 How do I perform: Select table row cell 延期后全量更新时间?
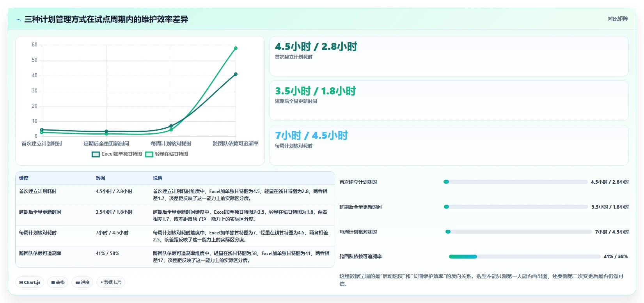click(40, 212)
